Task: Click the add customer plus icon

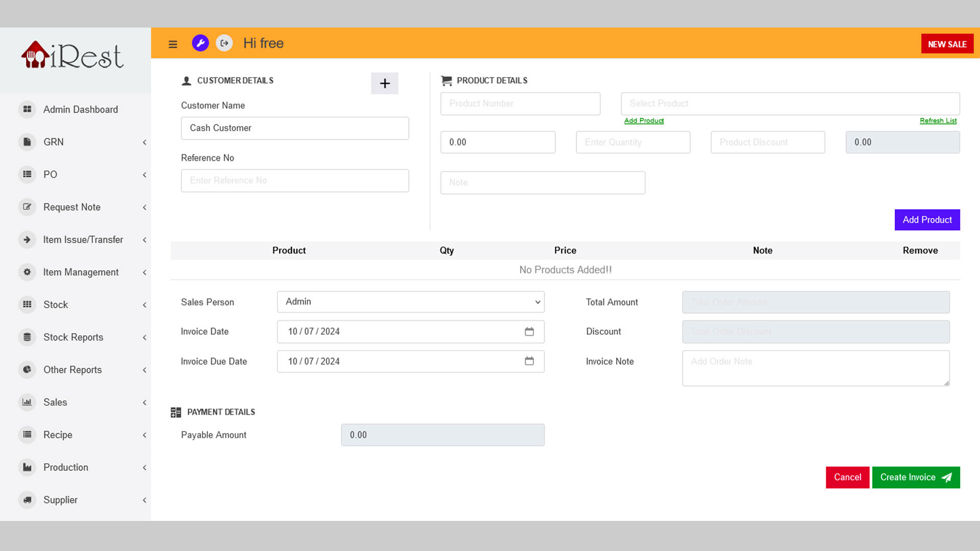Action: click(x=384, y=83)
